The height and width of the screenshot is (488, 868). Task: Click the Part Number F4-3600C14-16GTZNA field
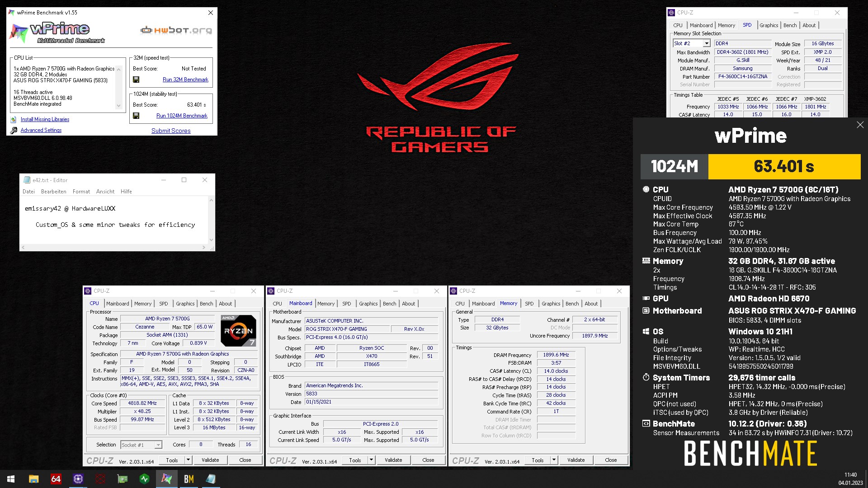point(742,77)
